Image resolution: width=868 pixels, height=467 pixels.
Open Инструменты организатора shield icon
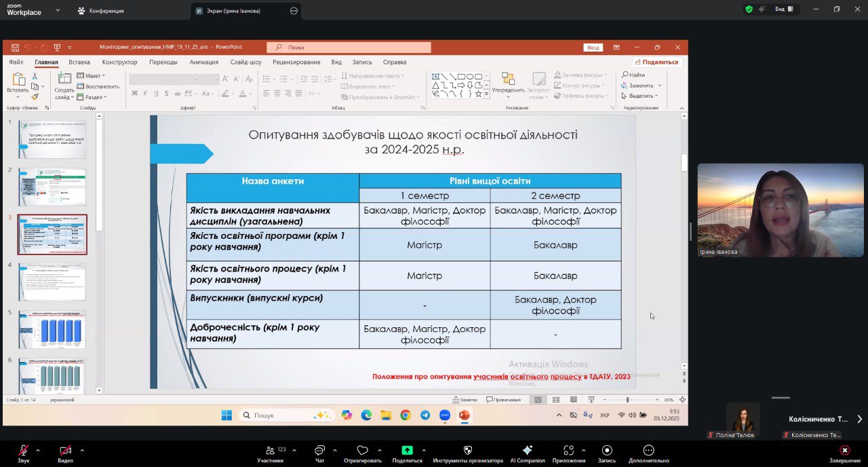click(x=467, y=451)
